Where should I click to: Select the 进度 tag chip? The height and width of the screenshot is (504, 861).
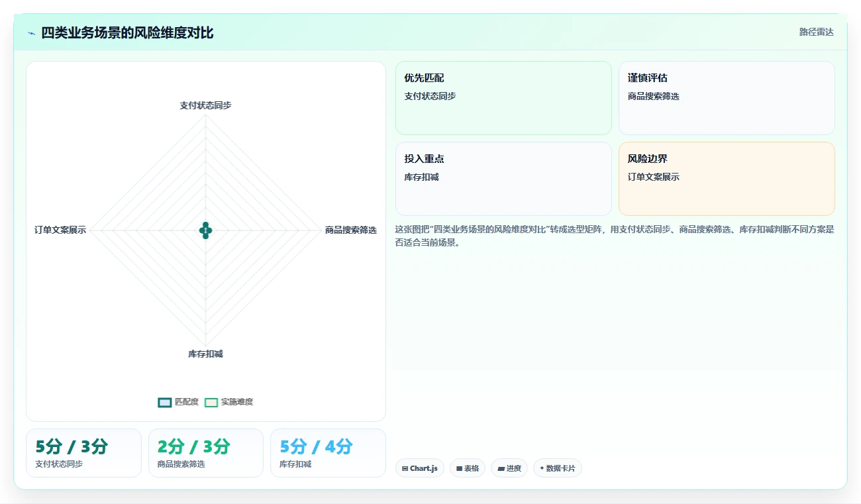coord(509,468)
